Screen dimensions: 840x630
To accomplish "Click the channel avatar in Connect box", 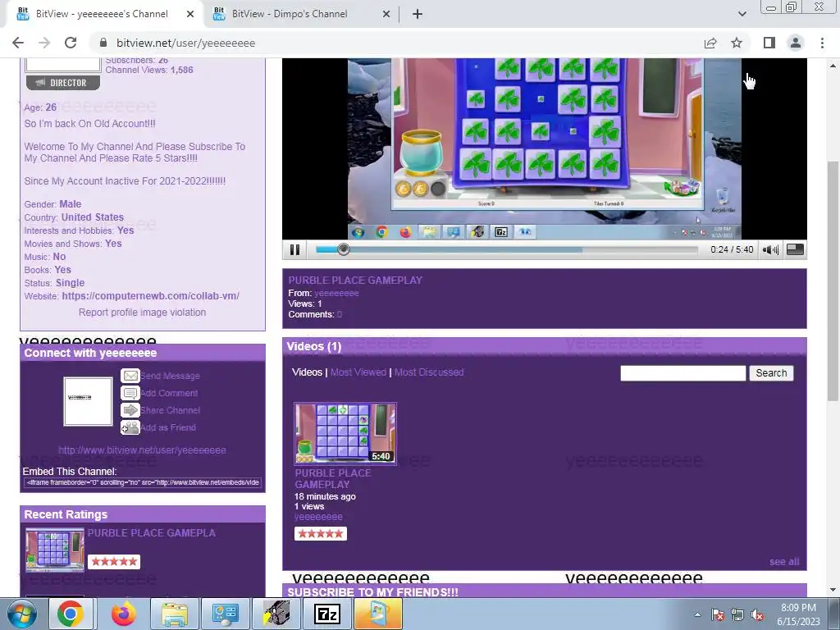I will pyautogui.click(x=88, y=401).
